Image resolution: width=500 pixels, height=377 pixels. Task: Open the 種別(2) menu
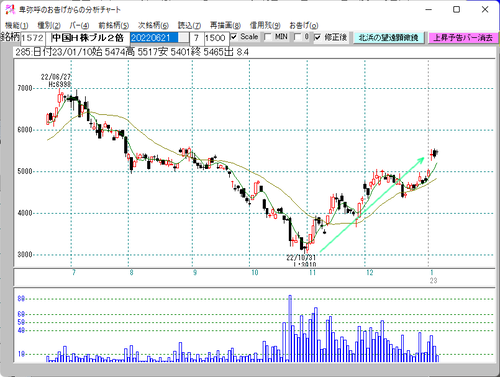[49, 25]
